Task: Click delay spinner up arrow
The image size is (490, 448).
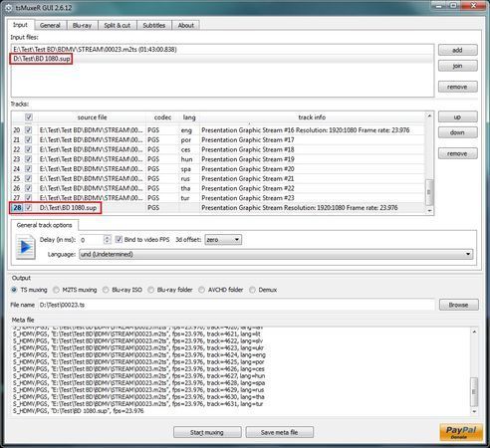Action: tap(107, 237)
